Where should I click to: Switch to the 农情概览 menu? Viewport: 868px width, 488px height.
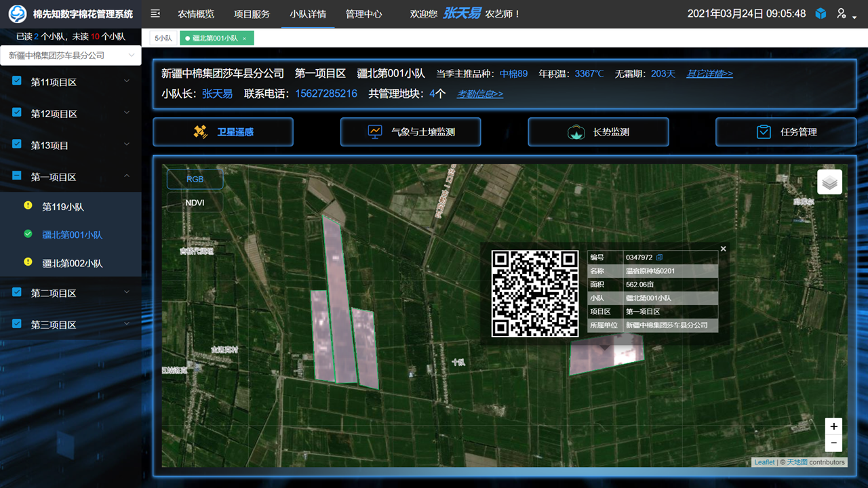point(196,14)
